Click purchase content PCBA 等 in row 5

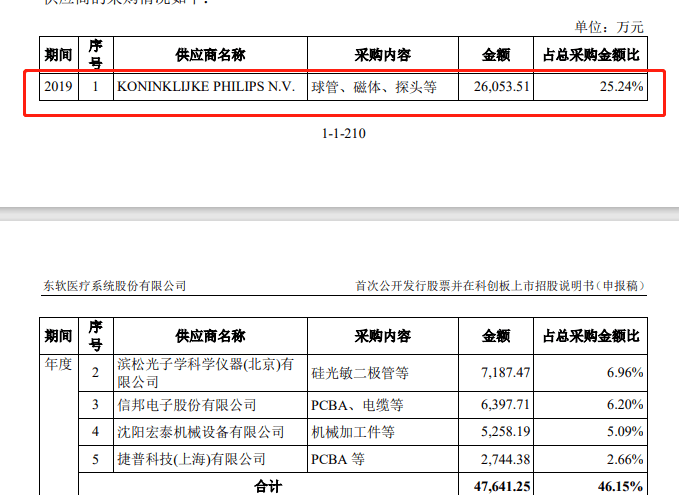(x=338, y=459)
